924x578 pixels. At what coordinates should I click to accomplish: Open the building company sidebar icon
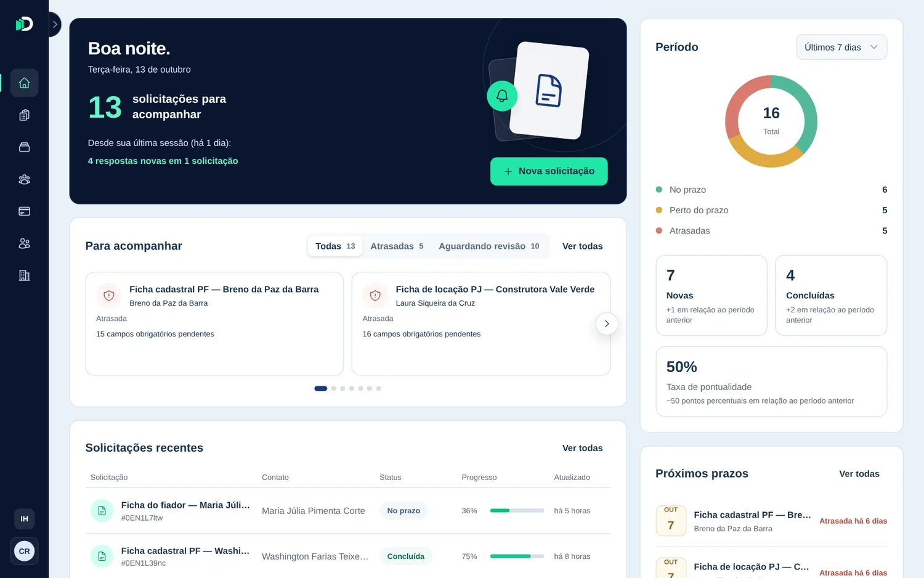[x=25, y=275]
